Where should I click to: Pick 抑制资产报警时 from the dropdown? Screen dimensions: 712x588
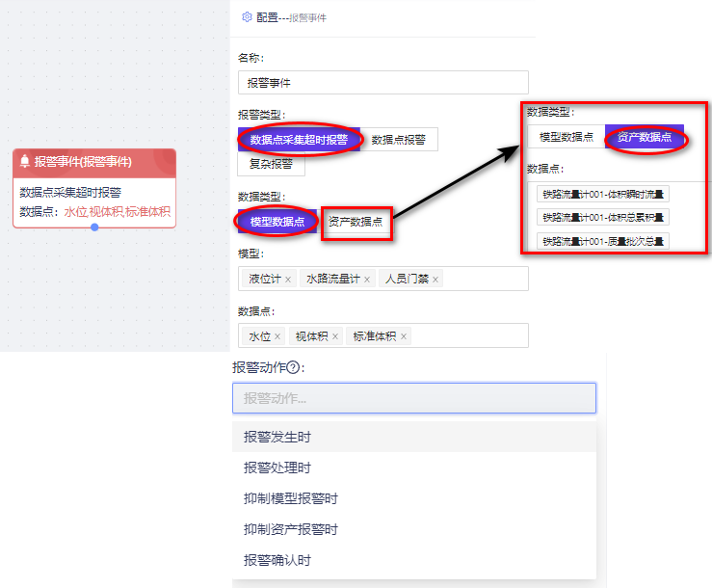(x=414, y=529)
